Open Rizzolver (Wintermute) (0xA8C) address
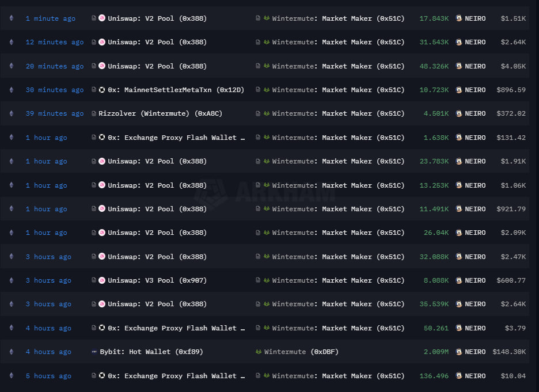 (x=160, y=113)
